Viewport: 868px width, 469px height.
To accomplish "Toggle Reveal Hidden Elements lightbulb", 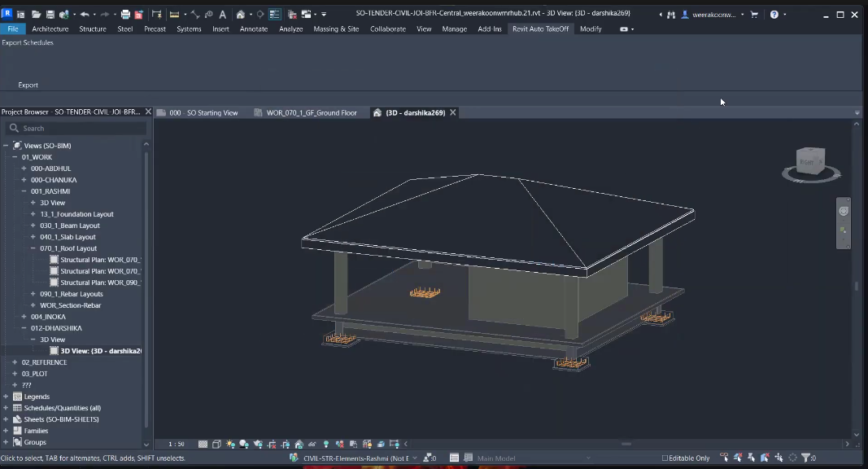I will click(326, 444).
